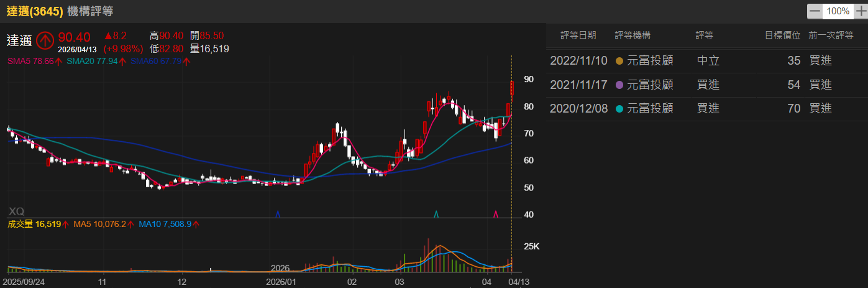The height and width of the screenshot is (288, 868).
Task: Click the XQ watermark logo on chart
Action: (17, 211)
